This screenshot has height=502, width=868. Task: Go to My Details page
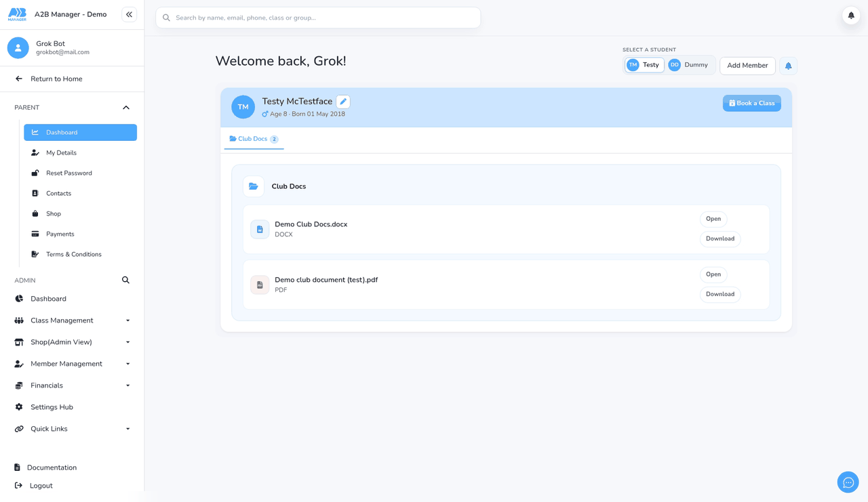[80, 152]
